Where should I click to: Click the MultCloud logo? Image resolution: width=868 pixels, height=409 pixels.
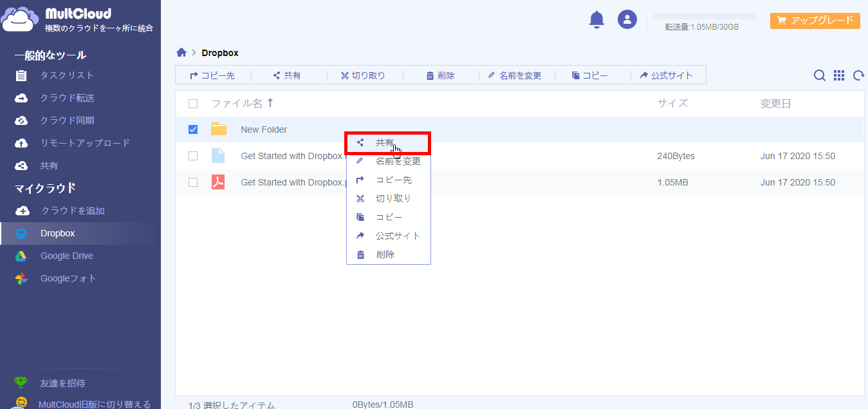pyautogui.click(x=77, y=19)
